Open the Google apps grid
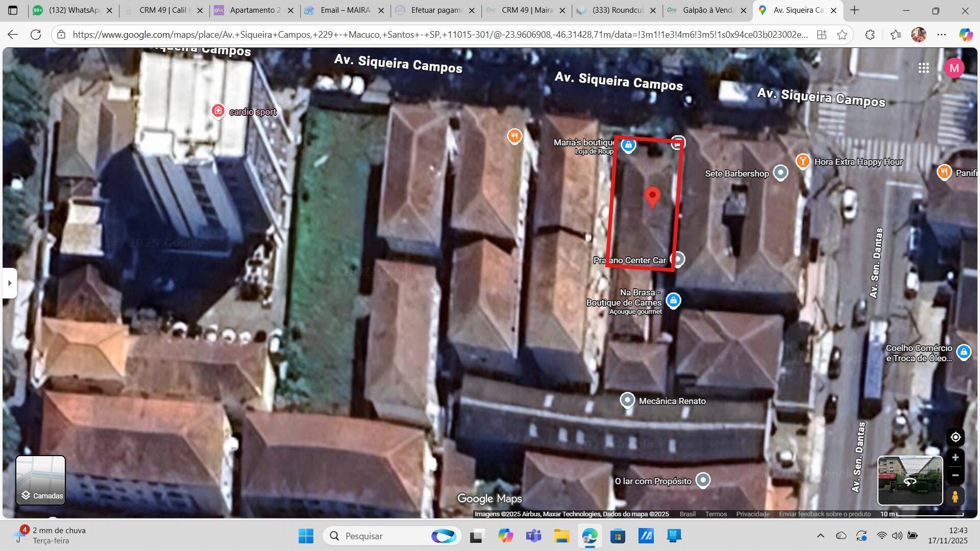The image size is (980, 551). [x=923, y=68]
